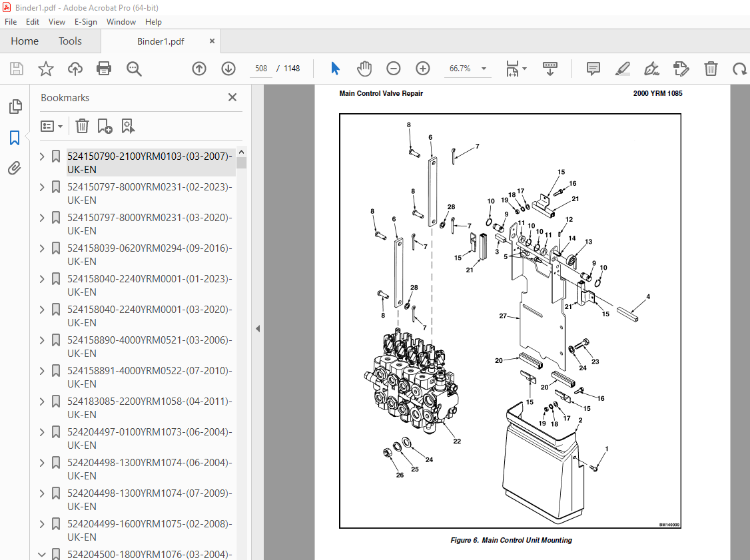Expand bookmark 524183085-2200YRM1058-(04-2011)
Viewport: 750px width, 560px height.
point(42,402)
